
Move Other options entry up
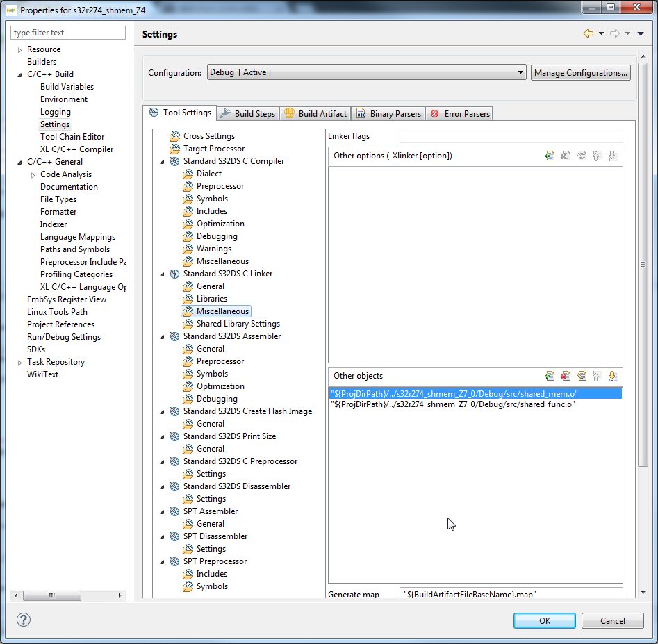tap(597, 156)
